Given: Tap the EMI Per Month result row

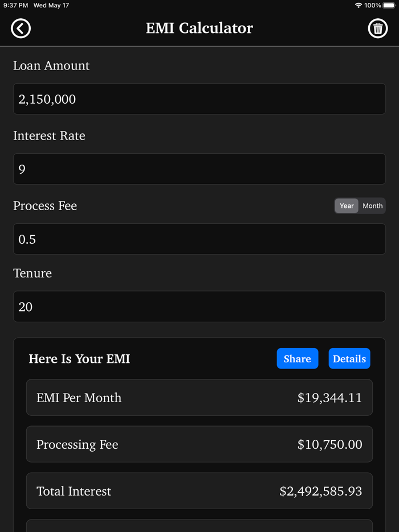Looking at the screenshot, I should coord(199,397).
